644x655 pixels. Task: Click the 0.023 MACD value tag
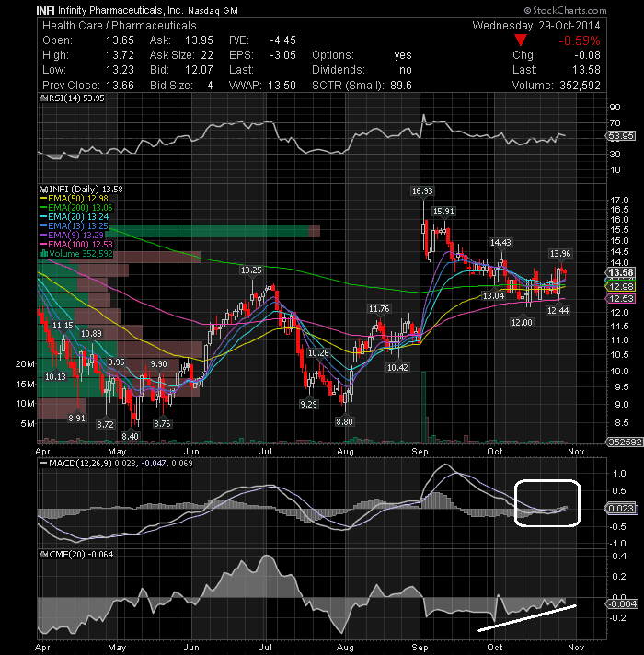point(621,509)
